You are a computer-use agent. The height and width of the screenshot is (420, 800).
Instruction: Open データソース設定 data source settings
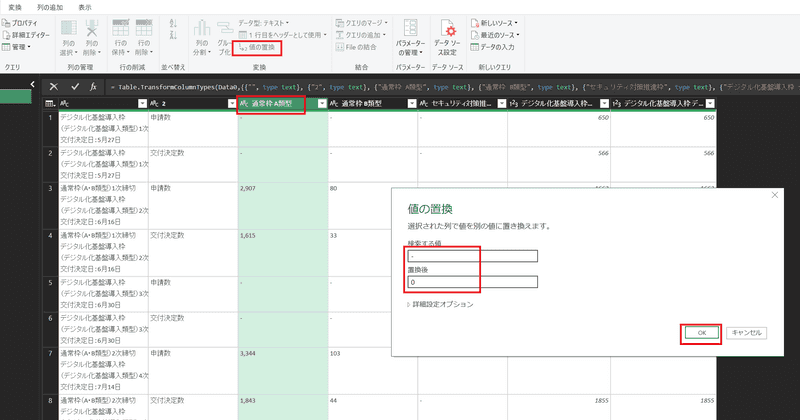point(450,36)
